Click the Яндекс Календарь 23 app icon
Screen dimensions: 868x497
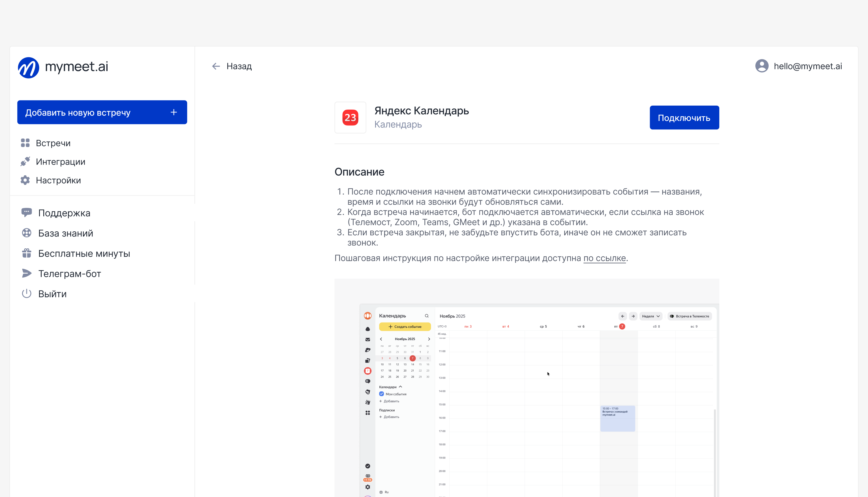click(x=350, y=118)
